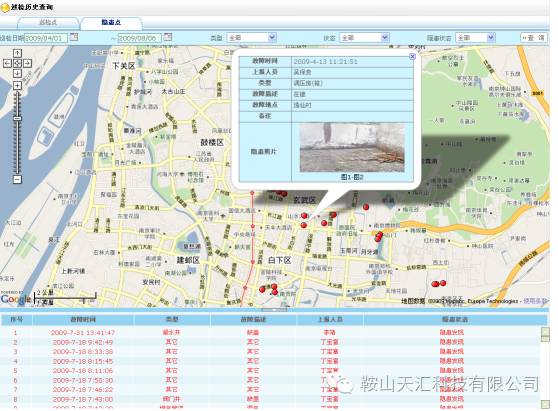Pan the map right with the arrow
The height and width of the screenshot is (411, 558).
tap(27, 63)
